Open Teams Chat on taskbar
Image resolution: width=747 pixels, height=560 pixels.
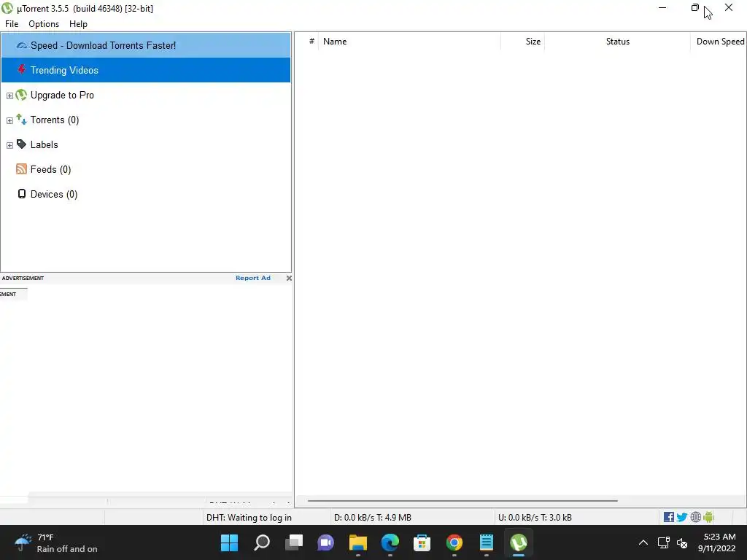click(326, 542)
